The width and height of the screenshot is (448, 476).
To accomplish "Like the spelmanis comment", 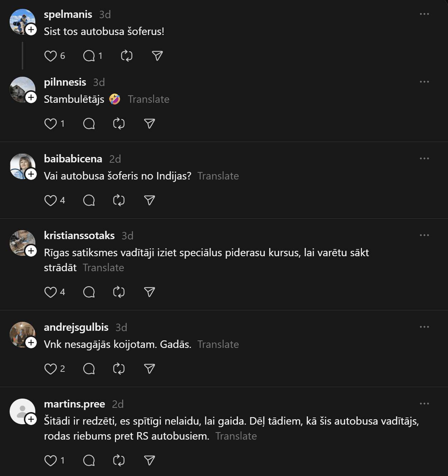I will (50, 56).
